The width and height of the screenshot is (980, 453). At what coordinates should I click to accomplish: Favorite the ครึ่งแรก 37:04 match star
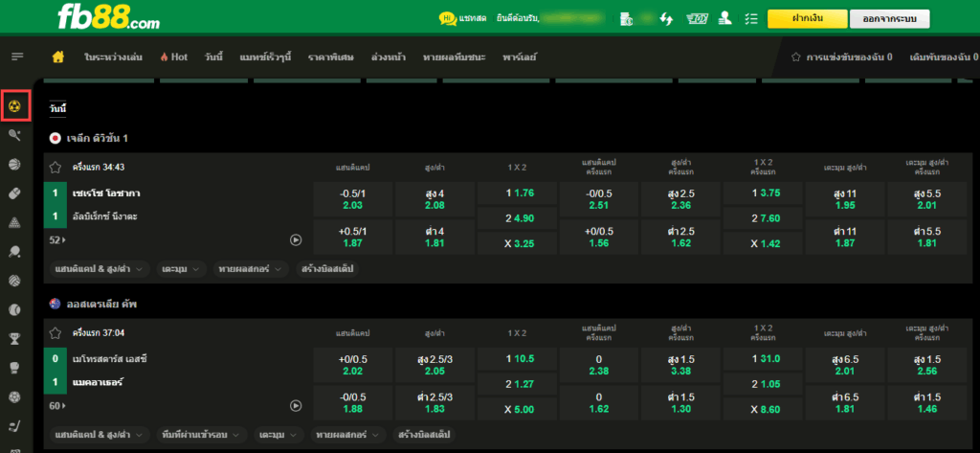tap(56, 333)
